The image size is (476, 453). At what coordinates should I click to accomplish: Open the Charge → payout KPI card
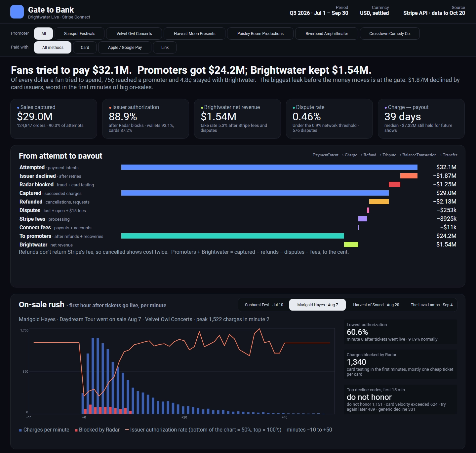click(421, 119)
